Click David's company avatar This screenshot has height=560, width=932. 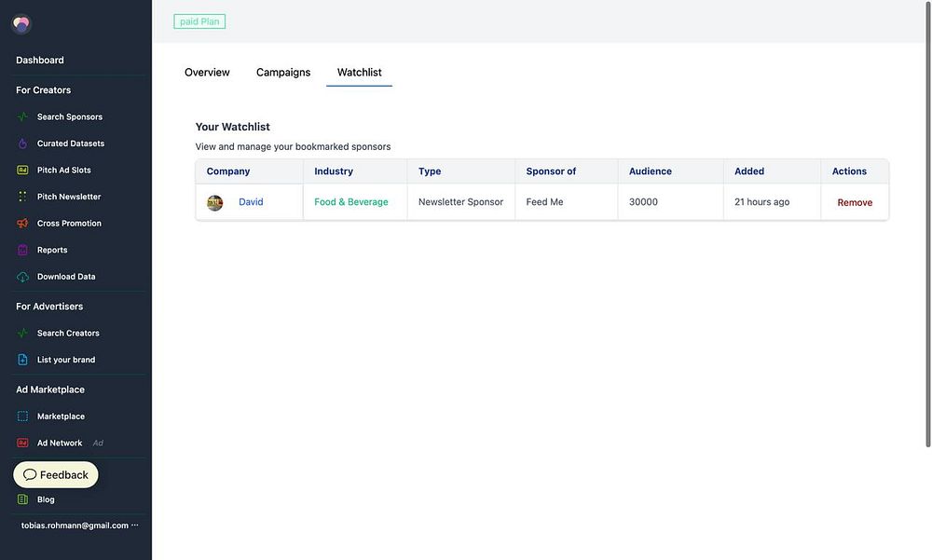pos(214,203)
